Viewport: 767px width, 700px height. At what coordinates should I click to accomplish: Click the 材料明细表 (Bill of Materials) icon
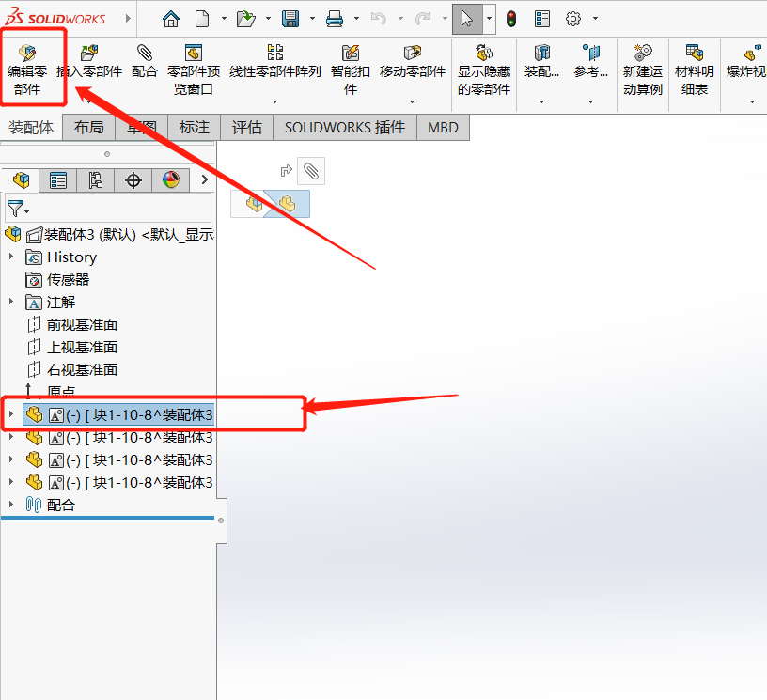pyautogui.click(x=695, y=68)
